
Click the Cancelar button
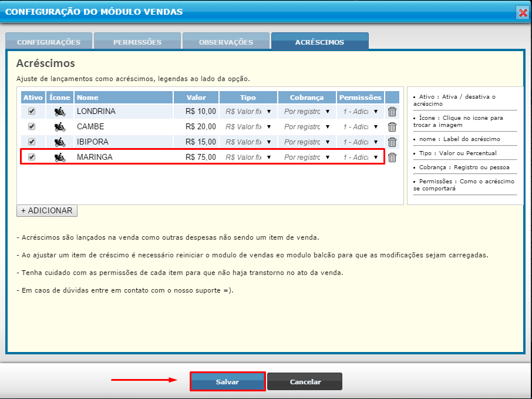305,382
